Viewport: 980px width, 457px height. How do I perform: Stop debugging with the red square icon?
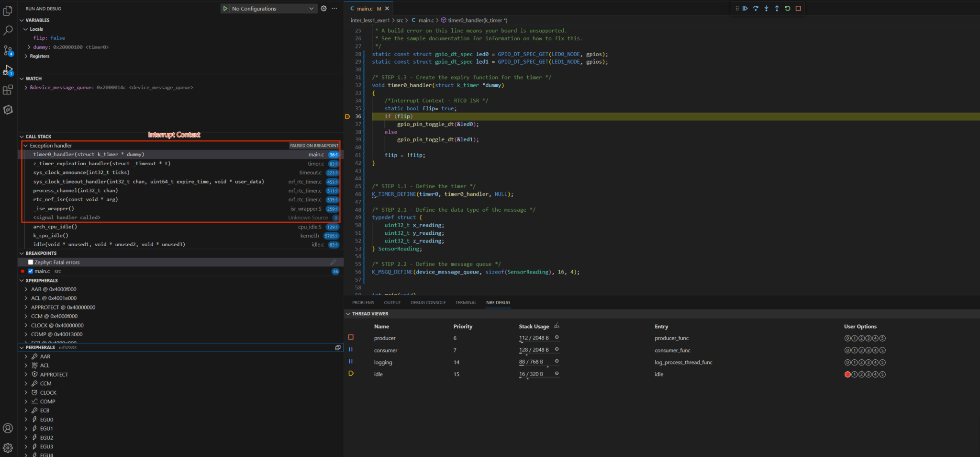[798, 8]
